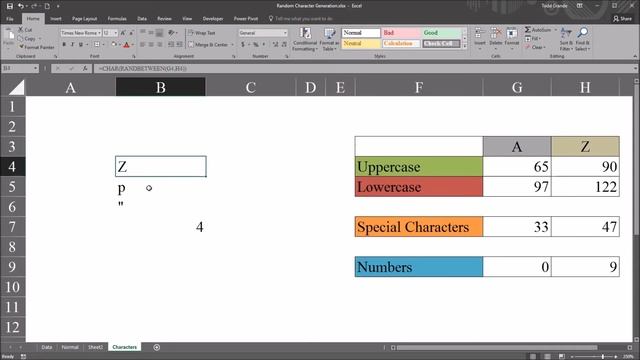
Task: Click the Insert cells icon
Action: pos(480,37)
